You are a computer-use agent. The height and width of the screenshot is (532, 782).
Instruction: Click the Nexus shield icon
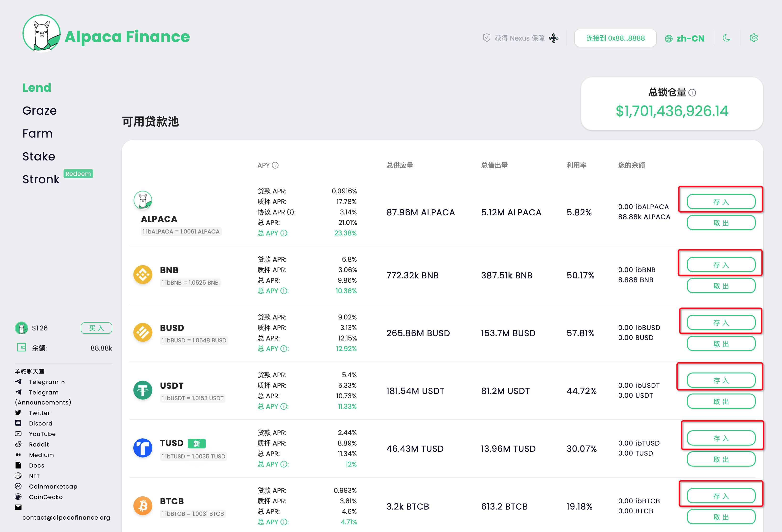[x=487, y=38]
